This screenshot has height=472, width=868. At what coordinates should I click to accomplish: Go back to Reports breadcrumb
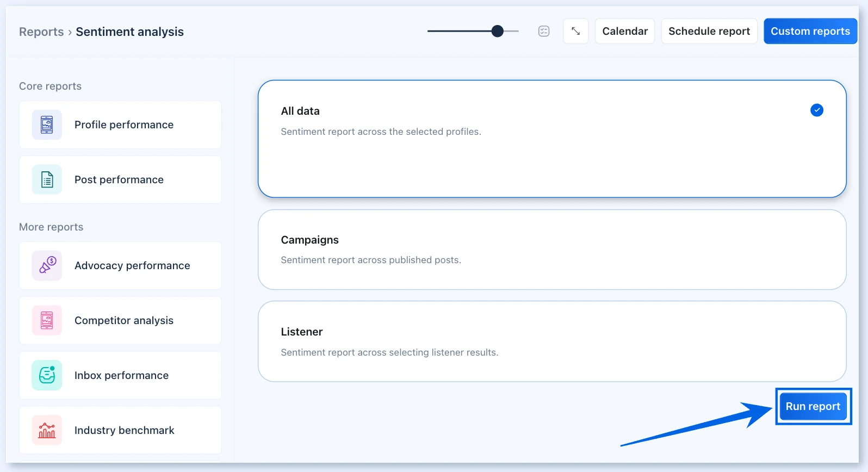pyautogui.click(x=41, y=32)
